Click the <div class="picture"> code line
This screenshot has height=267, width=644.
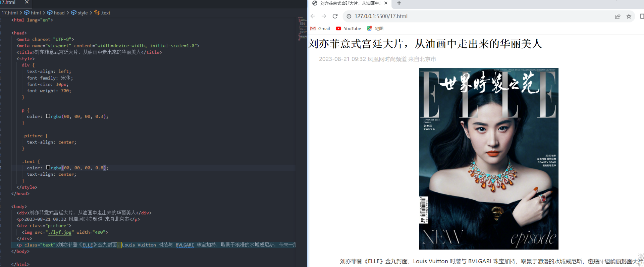pyautogui.click(x=44, y=226)
